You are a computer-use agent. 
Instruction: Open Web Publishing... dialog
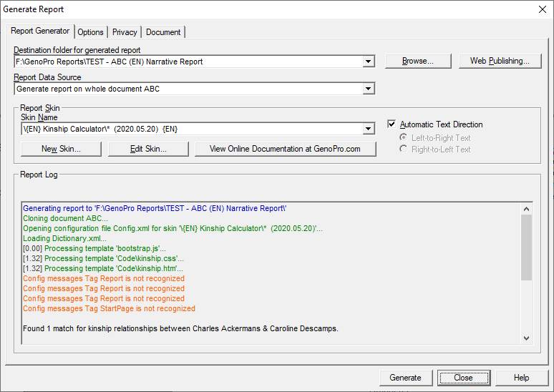coord(500,61)
